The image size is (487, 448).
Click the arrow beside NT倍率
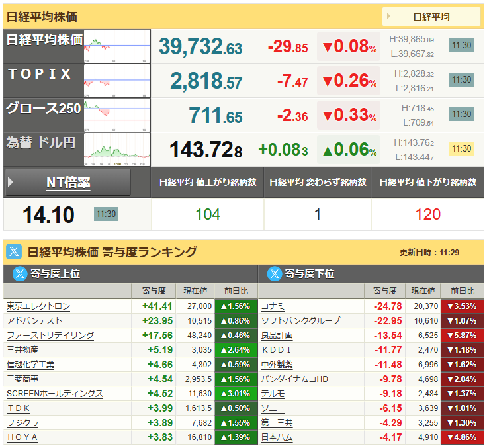click(x=10, y=182)
